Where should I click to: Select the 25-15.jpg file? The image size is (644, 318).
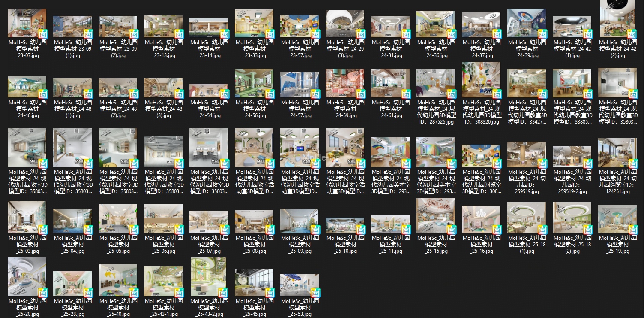[x=436, y=216]
